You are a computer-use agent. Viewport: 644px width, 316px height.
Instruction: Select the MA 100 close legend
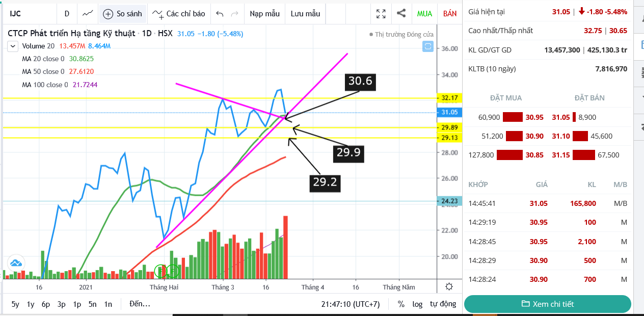click(45, 85)
